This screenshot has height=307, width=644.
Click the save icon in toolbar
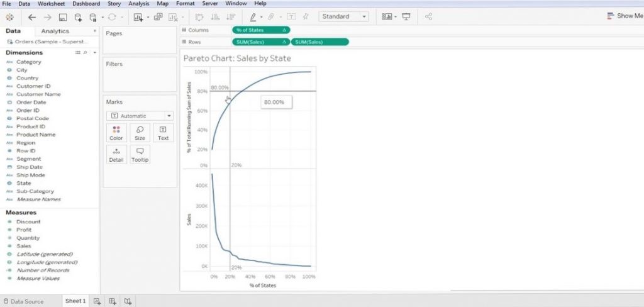click(63, 17)
